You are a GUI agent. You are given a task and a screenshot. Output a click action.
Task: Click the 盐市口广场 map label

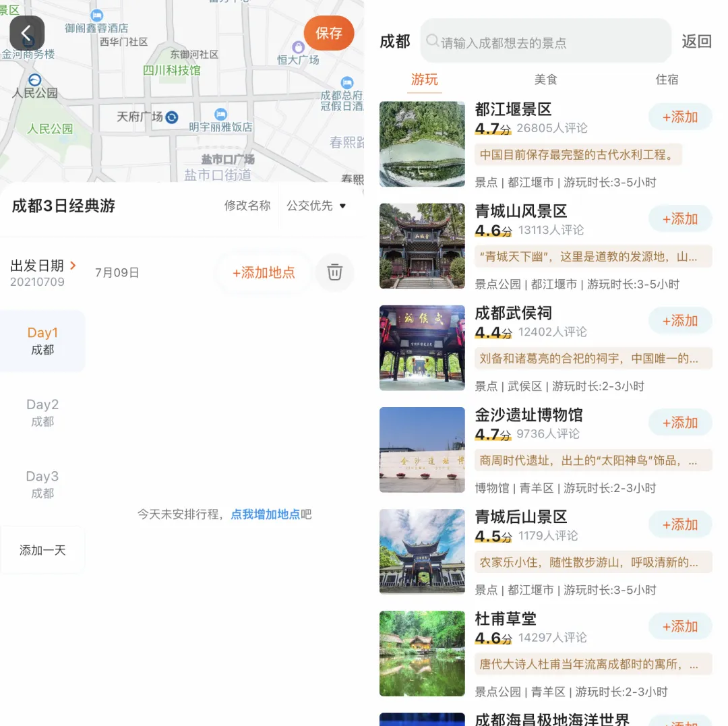[228, 159]
